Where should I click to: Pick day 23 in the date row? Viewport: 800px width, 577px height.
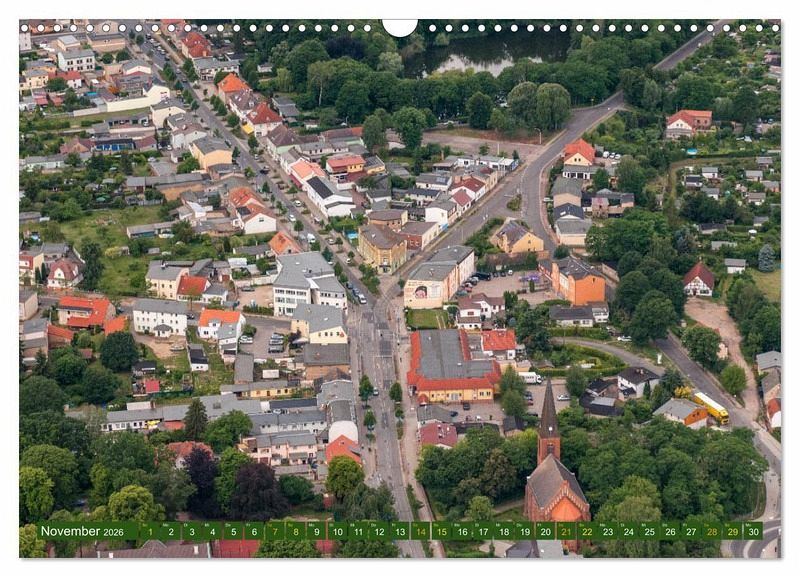click(608, 531)
